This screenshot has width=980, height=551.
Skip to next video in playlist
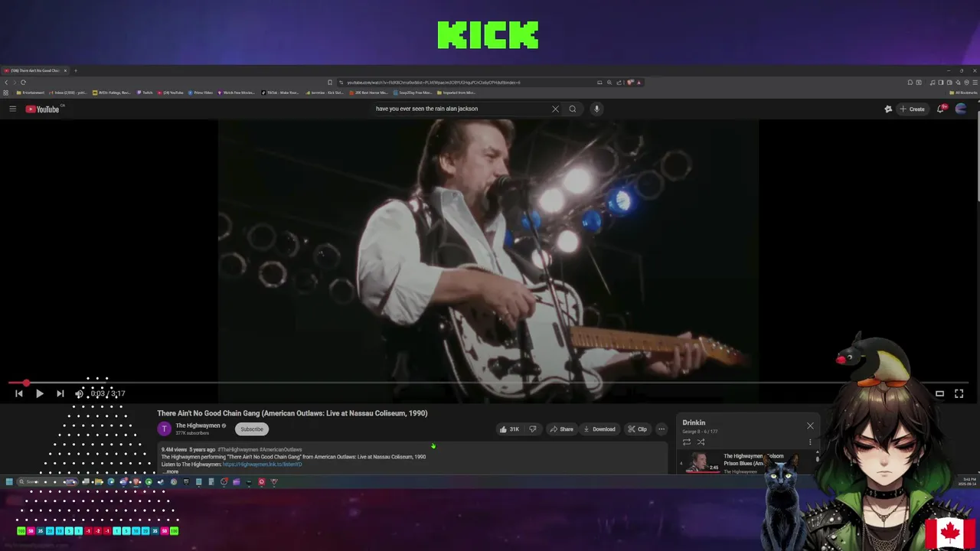60,393
